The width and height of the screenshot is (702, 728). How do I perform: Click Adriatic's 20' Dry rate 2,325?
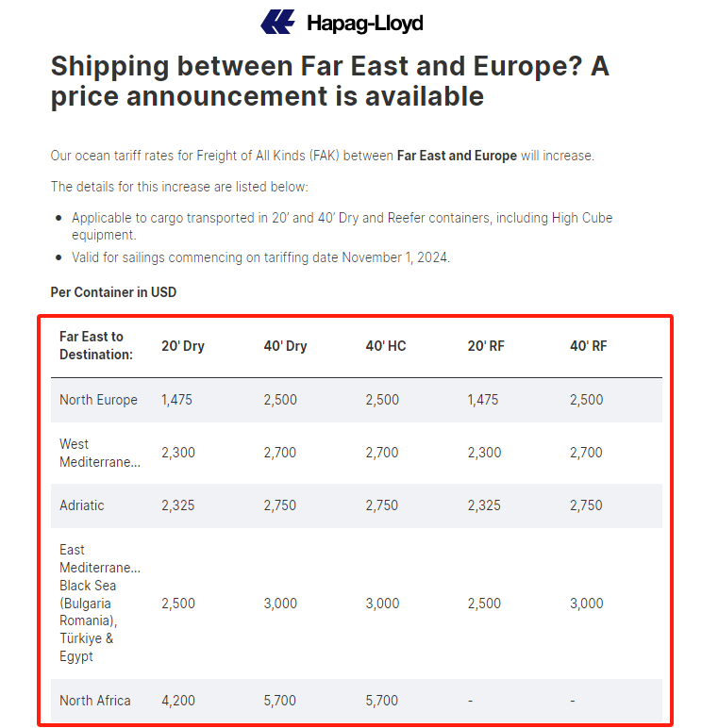(178, 505)
